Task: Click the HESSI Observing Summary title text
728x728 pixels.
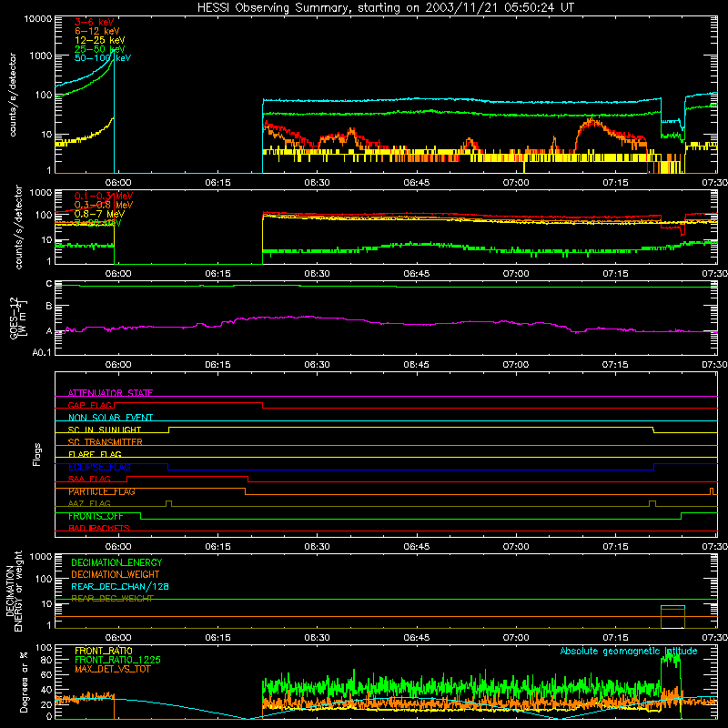Action: (386, 8)
